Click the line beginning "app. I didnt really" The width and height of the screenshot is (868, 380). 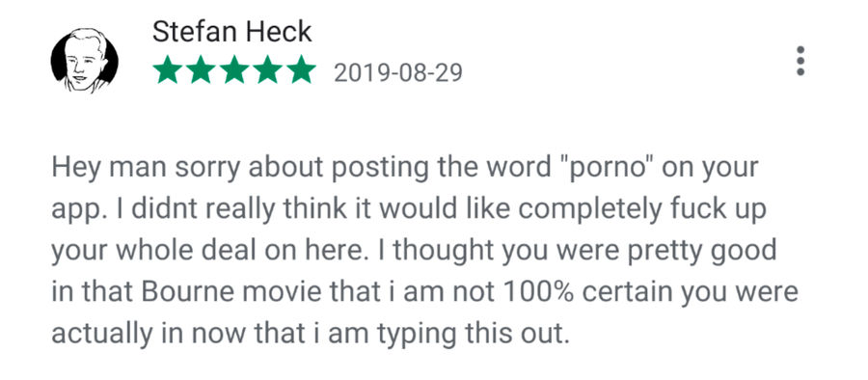(409, 210)
